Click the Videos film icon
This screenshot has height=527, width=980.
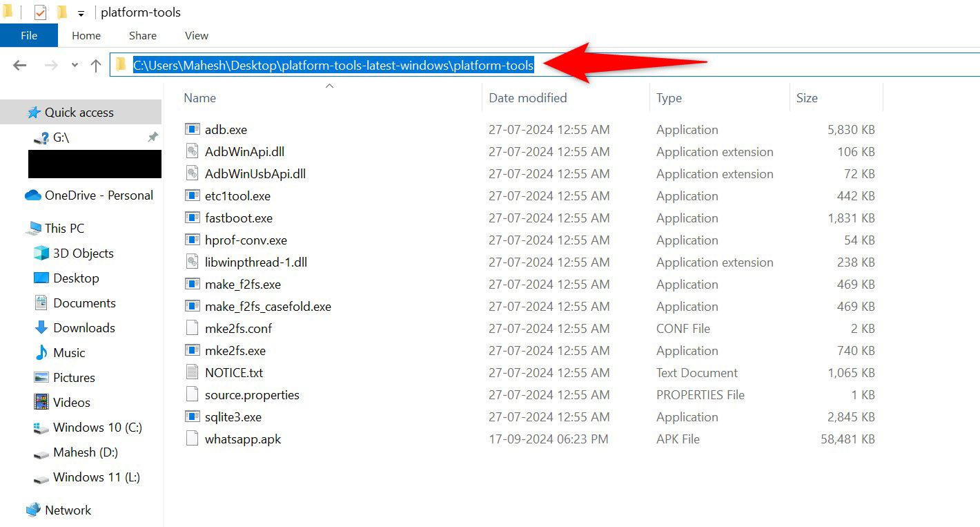pyautogui.click(x=41, y=402)
